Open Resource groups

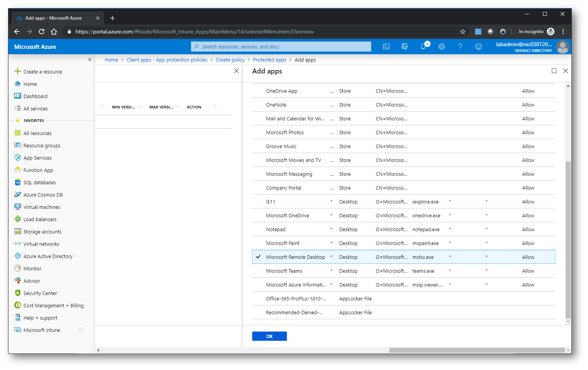click(x=42, y=145)
